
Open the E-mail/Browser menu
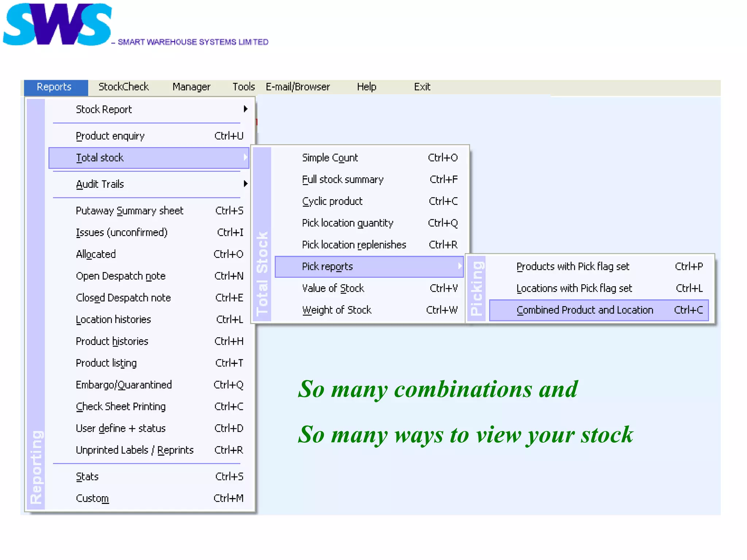298,87
